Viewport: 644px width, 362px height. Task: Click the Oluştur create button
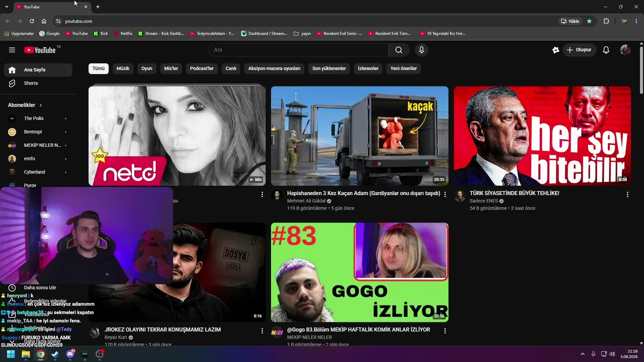pos(579,50)
